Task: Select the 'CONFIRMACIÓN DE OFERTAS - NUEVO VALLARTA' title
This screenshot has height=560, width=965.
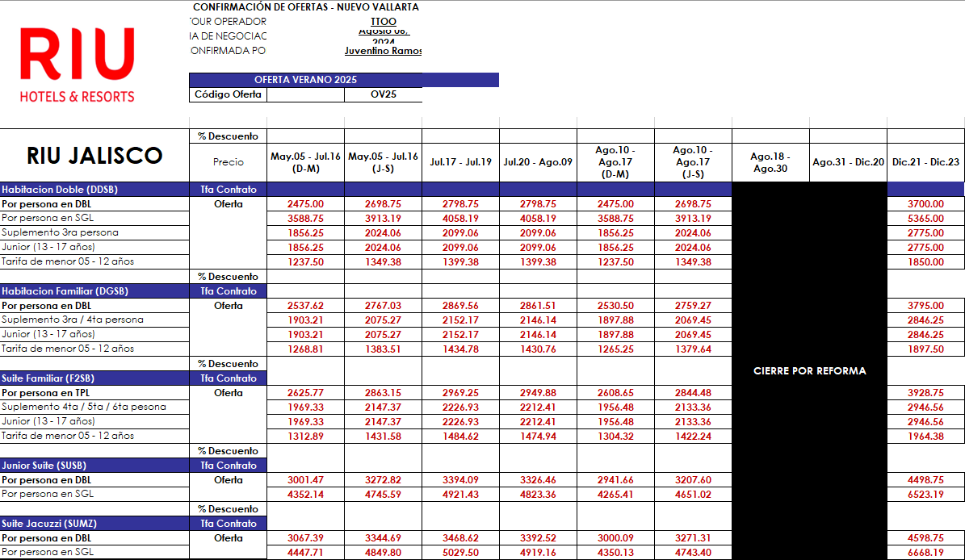Action: tap(306, 7)
